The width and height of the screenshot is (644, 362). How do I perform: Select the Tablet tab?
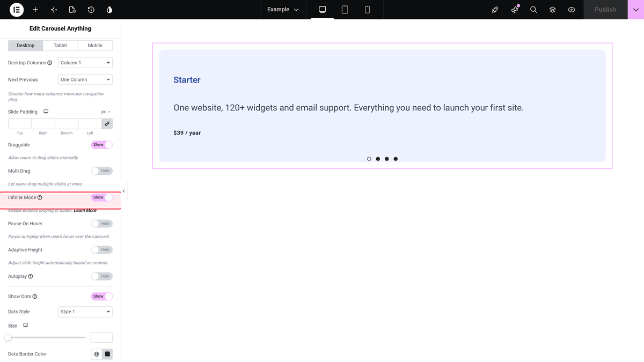pyautogui.click(x=61, y=46)
